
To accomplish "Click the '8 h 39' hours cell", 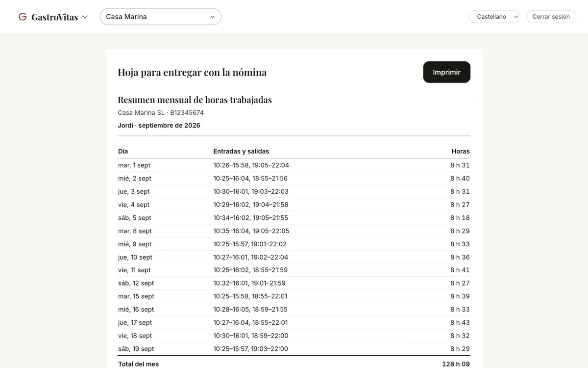I will point(460,296).
